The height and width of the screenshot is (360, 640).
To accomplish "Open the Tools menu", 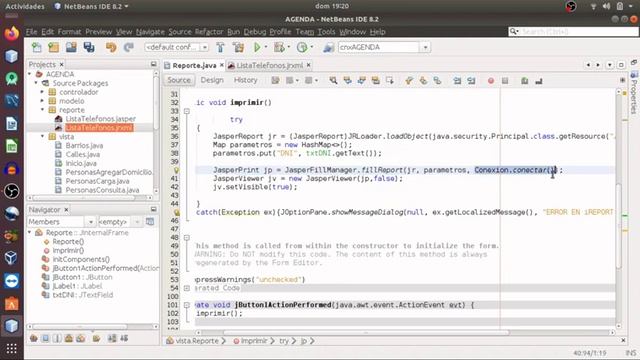I will tap(326, 32).
